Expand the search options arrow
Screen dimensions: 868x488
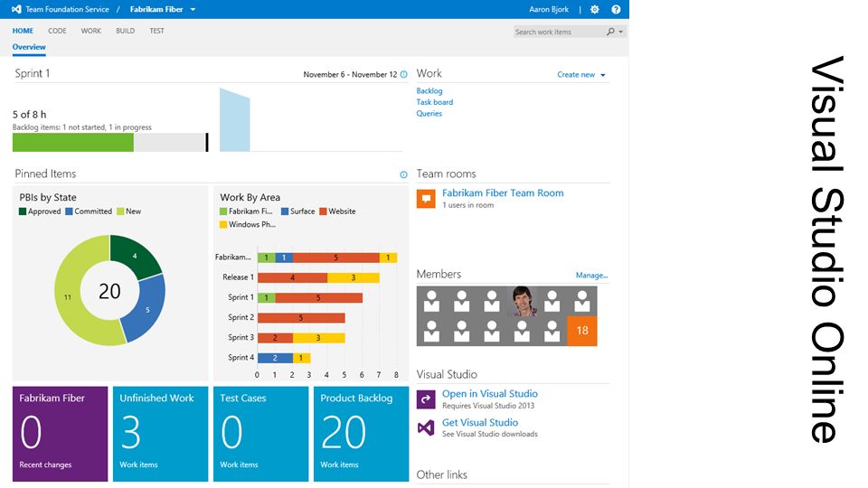[620, 32]
